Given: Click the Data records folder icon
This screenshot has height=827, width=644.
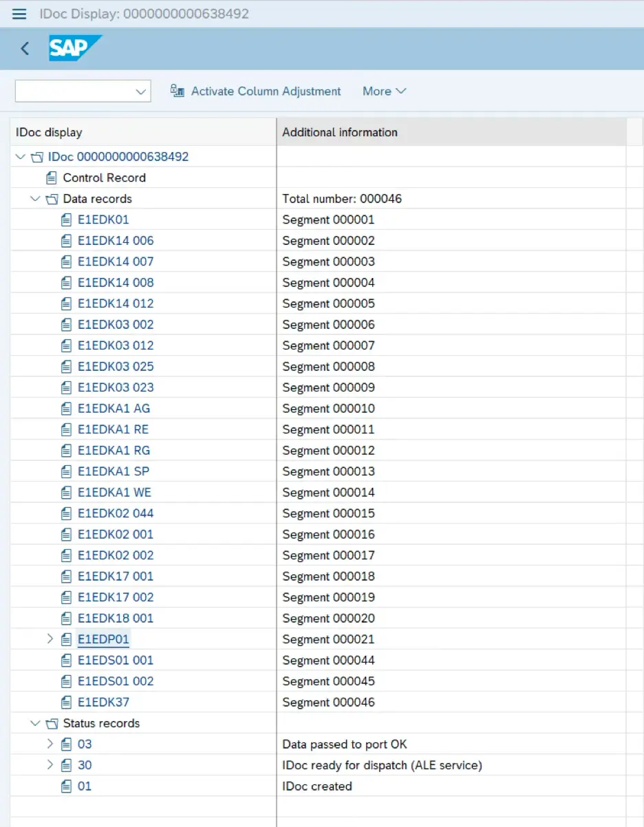Looking at the screenshot, I should click(52, 199).
